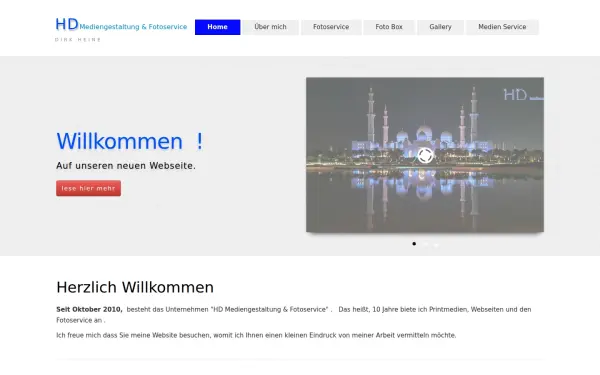Go to the Über mich page

(270, 27)
